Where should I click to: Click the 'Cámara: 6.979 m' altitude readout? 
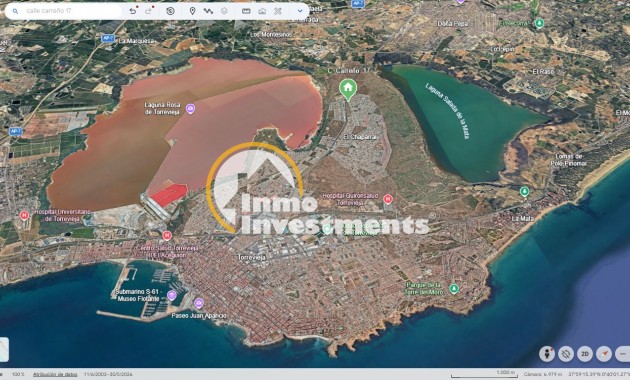(543, 374)
